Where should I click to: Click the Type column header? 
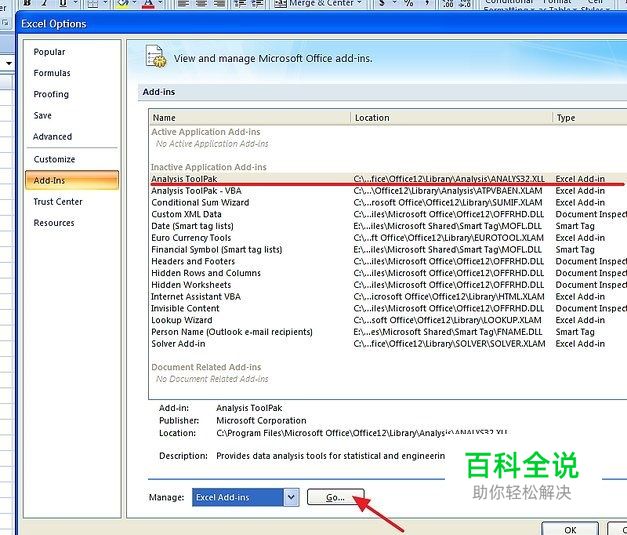[590, 118]
